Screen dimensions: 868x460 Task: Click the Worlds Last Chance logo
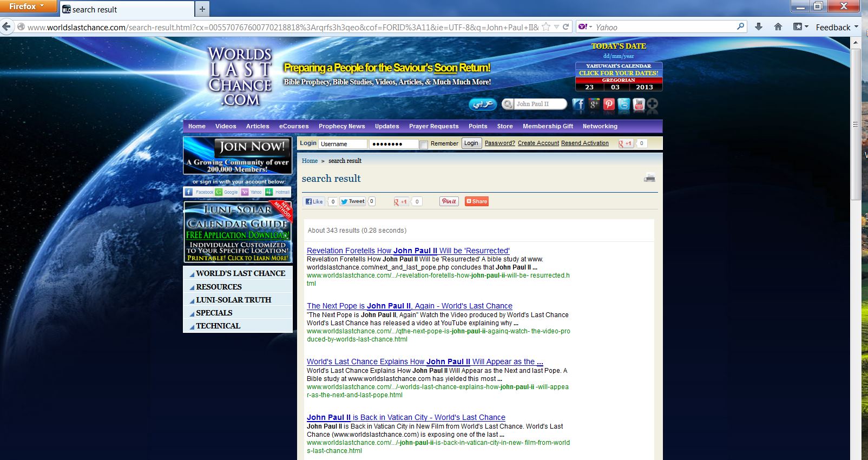[x=240, y=76]
